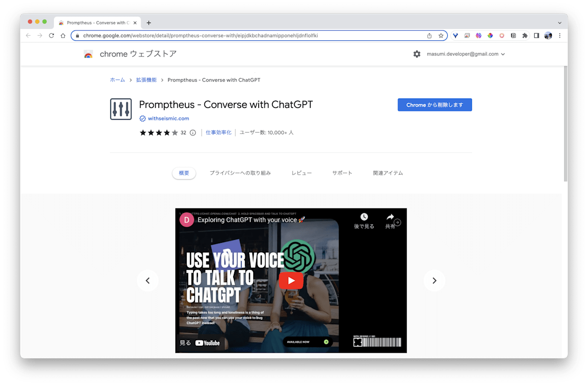Play the YouTube video
The height and width of the screenshot is (385, 588).
pos(291,281)
